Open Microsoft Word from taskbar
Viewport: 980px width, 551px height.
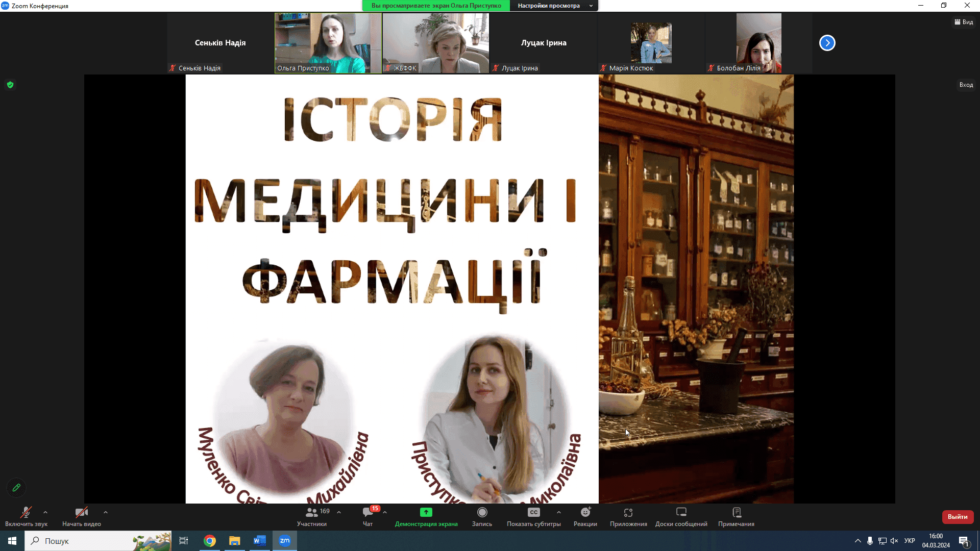260,541
